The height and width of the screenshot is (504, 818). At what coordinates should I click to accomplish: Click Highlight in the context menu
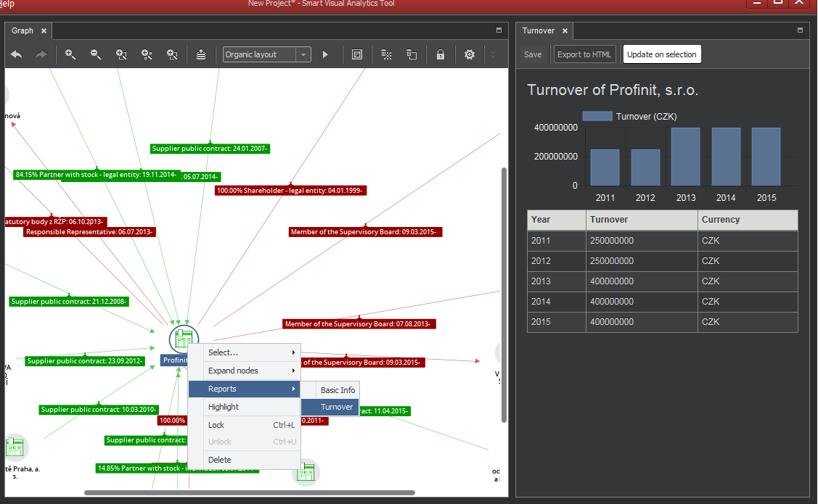[224, 407]
